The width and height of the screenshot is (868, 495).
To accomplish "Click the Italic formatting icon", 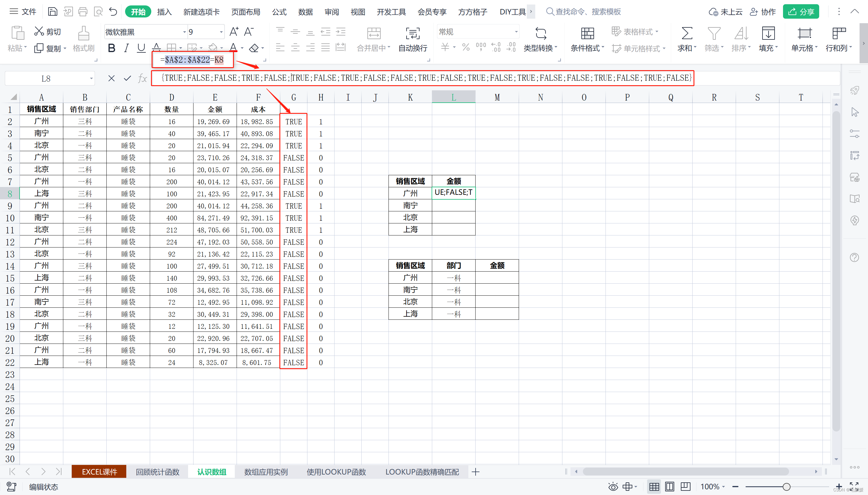I will click(126, 48).
